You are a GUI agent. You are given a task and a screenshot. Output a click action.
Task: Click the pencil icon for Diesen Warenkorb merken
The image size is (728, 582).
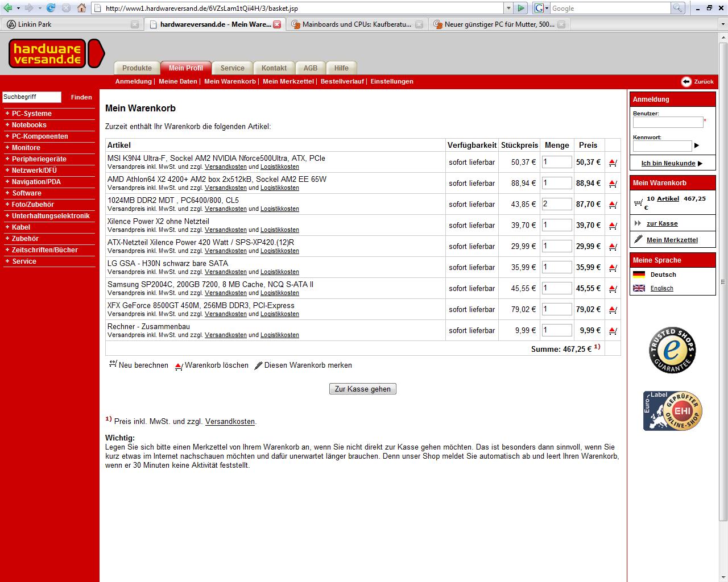click(x=258, y=365)
